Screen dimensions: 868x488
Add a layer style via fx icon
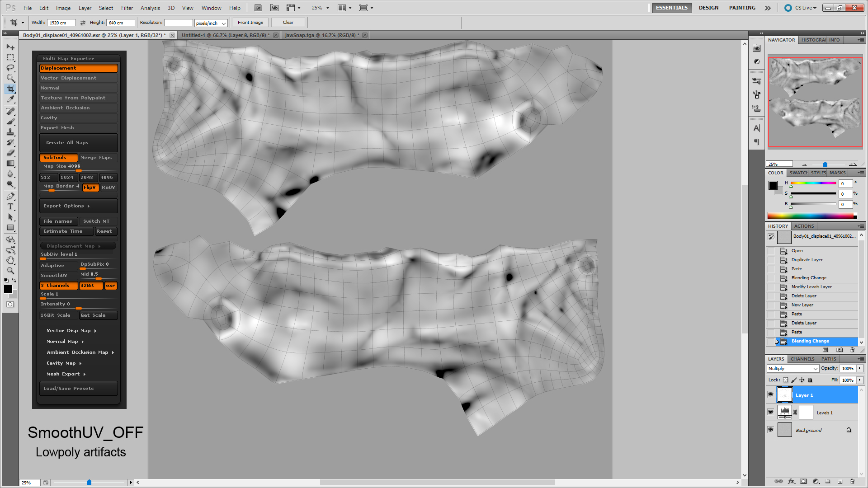(x=791, y=481)
